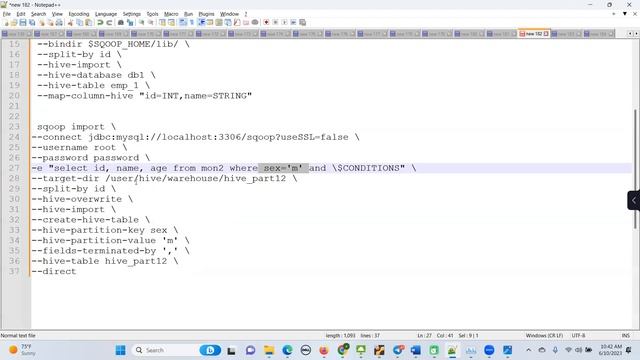This screenshot has height=360, width=640.
Task: Open Find with the binoculars toolbar icon
Action: point(121,22)
